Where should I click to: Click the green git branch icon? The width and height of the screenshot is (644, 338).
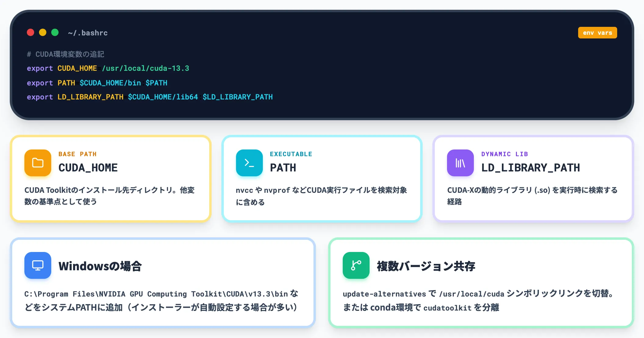[x=356, y=265]
